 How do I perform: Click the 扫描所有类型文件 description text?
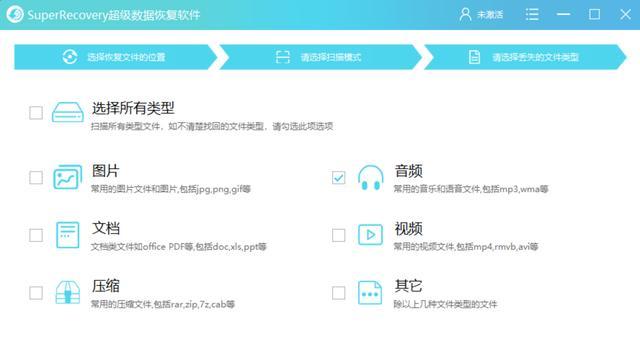tap(212, 126)
